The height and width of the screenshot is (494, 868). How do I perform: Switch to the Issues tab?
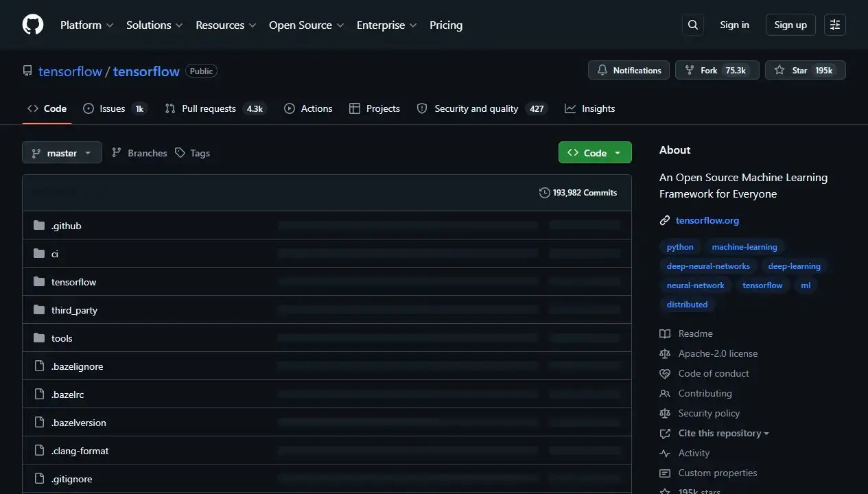click(115, 108)
